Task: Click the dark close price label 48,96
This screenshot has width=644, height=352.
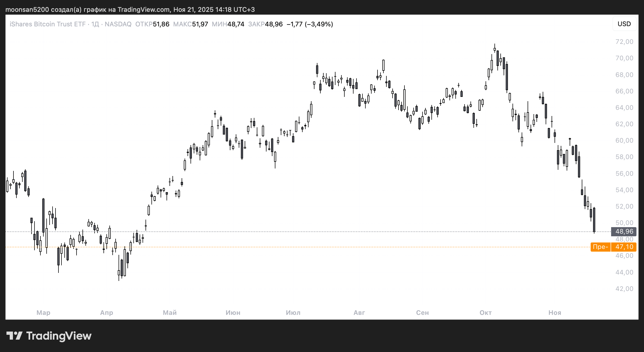Action: tap(624, 231)
